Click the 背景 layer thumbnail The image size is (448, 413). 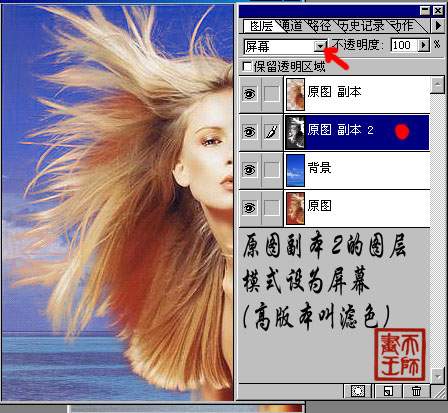(295, 170)
